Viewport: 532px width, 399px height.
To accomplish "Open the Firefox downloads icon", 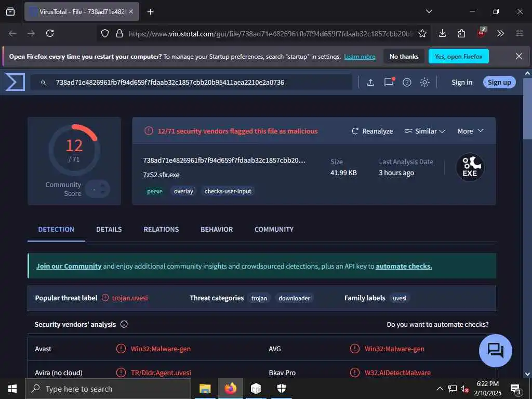I will 442,33.
